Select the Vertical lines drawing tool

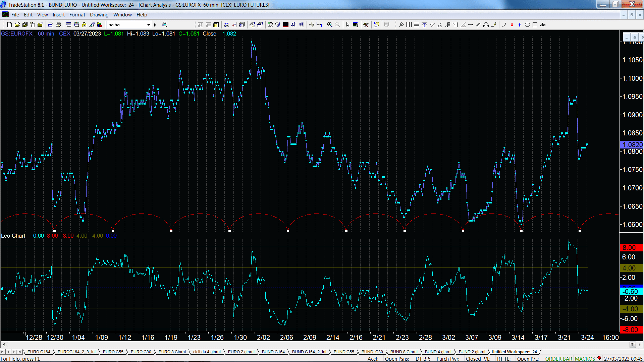(x=409, y=25)
